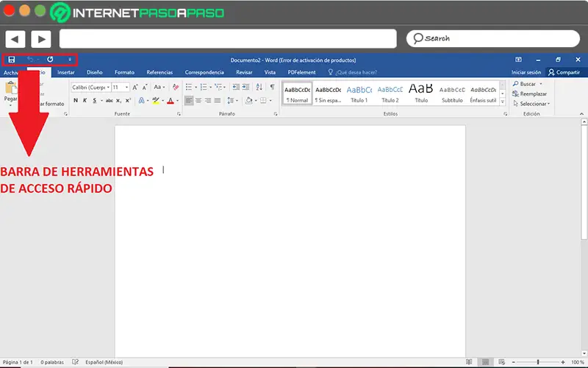Screen dimensions: 588x368
Task: Select the Título 1 style
Action: pyautogui.click(x=359, y=94)
